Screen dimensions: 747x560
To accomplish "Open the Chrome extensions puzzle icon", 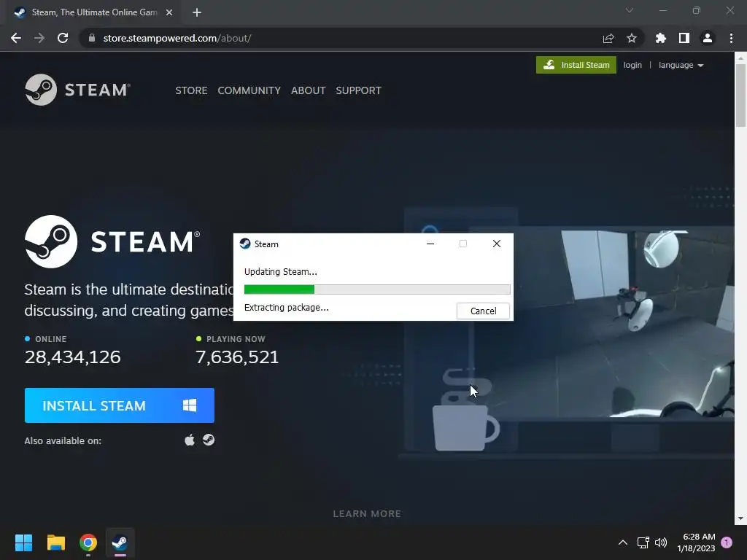I will pos(661,38).
